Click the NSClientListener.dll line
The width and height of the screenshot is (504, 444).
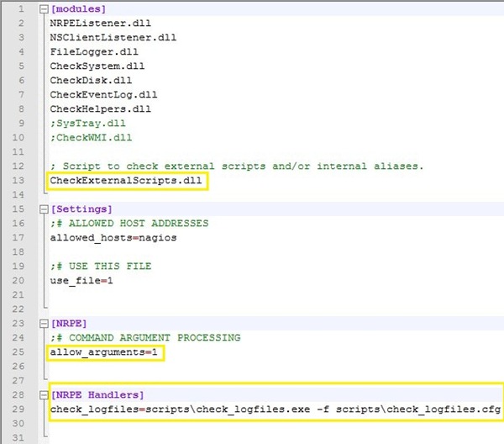113,37
